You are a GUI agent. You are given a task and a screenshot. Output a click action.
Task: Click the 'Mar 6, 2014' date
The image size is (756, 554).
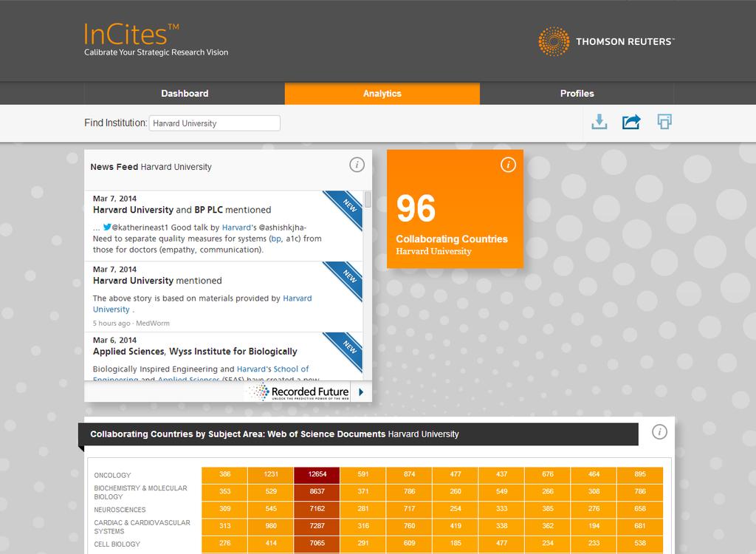[114, 341]
